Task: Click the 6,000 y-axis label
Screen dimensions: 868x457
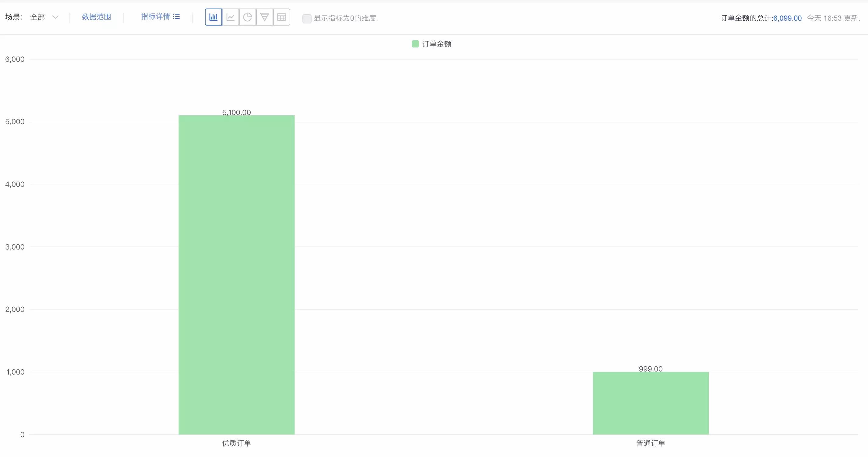Action: tap(15, 59)
